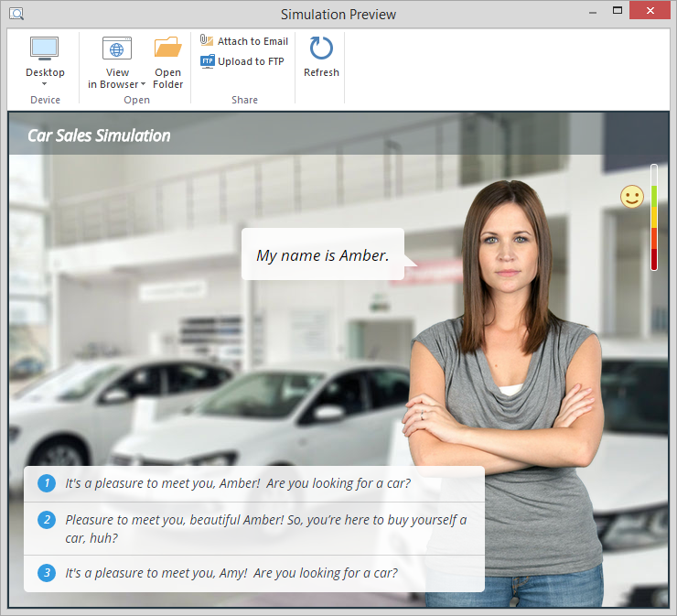Choose reply 3 addressing her as Amy
The image size is (677, 616).
click(231, 573)
